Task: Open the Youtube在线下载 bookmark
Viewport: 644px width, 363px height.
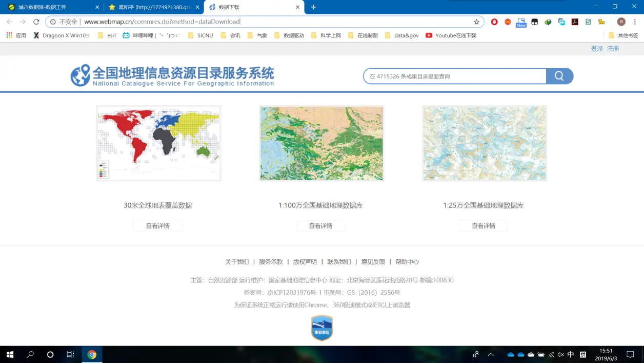Action: (x=451, y=35)
